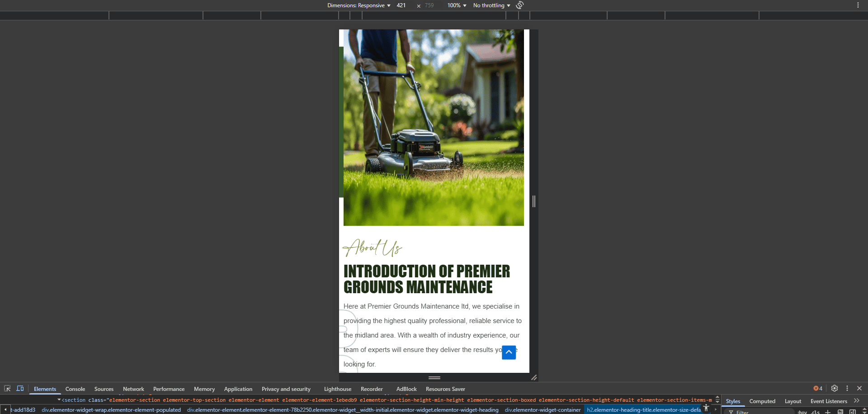Click the Introduction of Premier Grounds Maintenance heading
This screenshot has height=414, width=868.
point(427,279)
